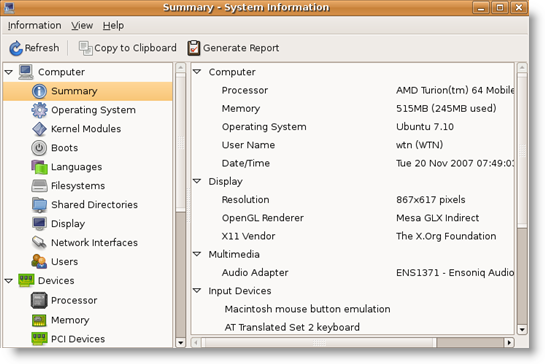Viewport: 545px width, 364px height.
Task: Click the horizontal scrollbar right arrow
Action: (509, 342)
